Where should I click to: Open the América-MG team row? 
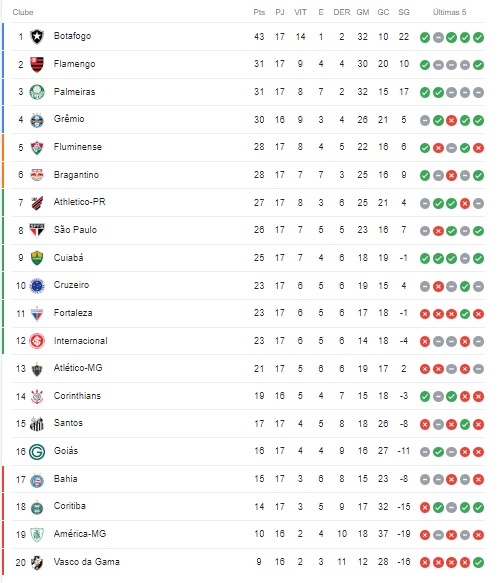(248, 534)
